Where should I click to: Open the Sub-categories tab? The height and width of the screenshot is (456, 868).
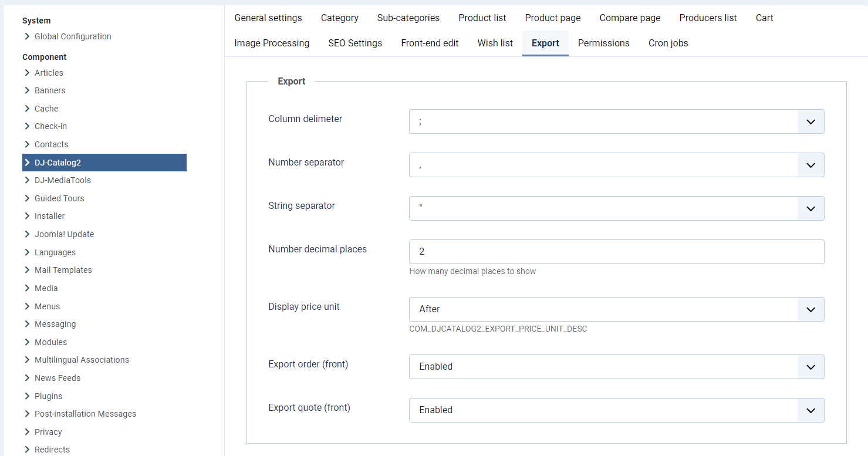(408, 18)
